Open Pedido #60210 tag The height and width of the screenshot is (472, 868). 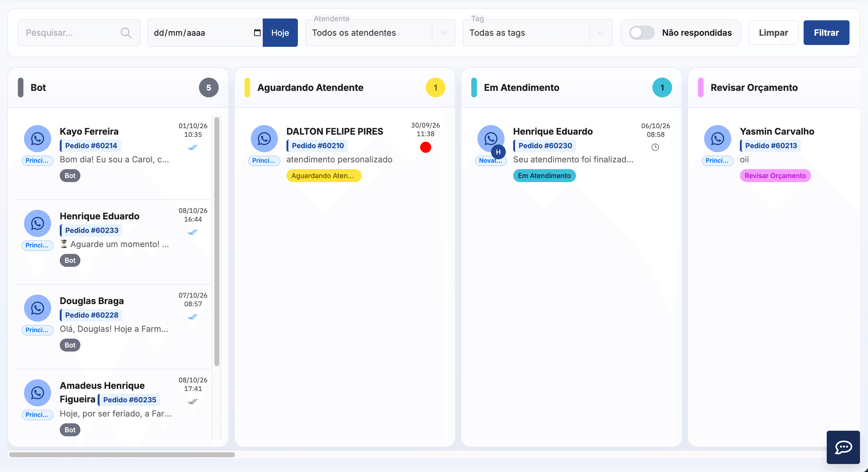tap(317, 146)
